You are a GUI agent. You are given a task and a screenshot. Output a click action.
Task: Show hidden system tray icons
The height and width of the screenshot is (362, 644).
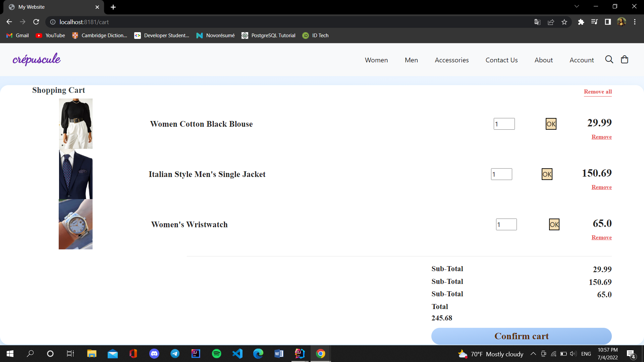pyautogui.click(x=533, y=354)
